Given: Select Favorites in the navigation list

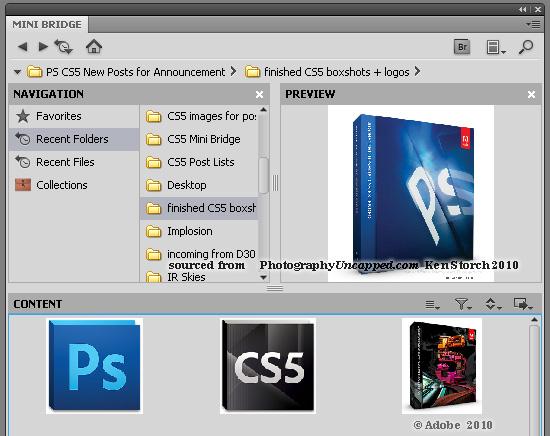Looking at the screenshot, I should coord(74,116).
